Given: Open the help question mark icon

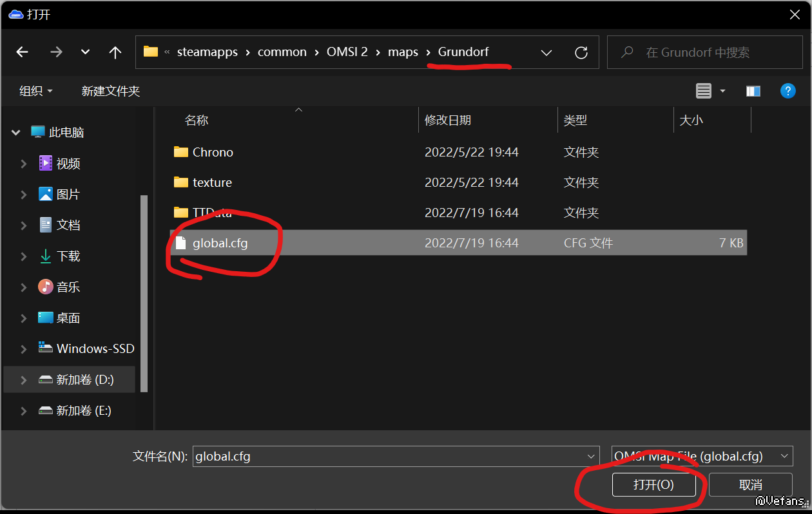Looking at the screenshot, I should click(x=788, y=91).
